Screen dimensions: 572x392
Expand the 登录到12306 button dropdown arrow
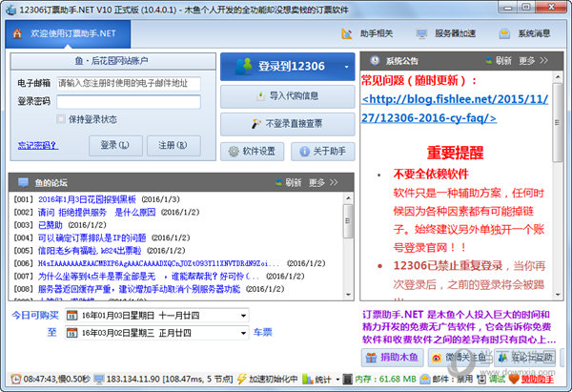[347, 67]
